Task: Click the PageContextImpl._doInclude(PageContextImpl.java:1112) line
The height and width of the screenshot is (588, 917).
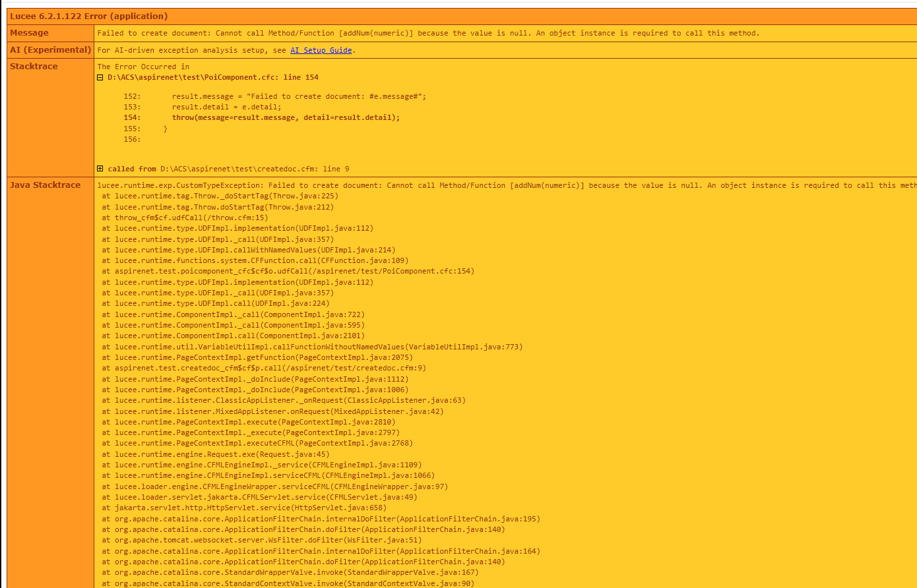Action: tap(255, 380)
